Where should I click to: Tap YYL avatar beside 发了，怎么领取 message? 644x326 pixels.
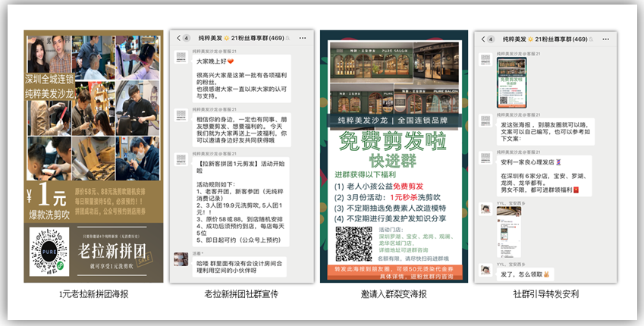point(485,270)
